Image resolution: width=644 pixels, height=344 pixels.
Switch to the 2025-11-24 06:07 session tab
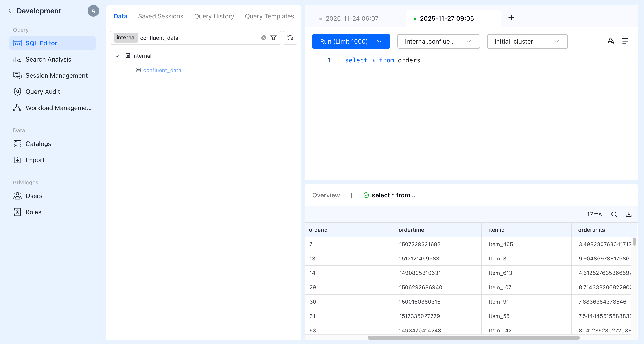click(x=352, y=18)
